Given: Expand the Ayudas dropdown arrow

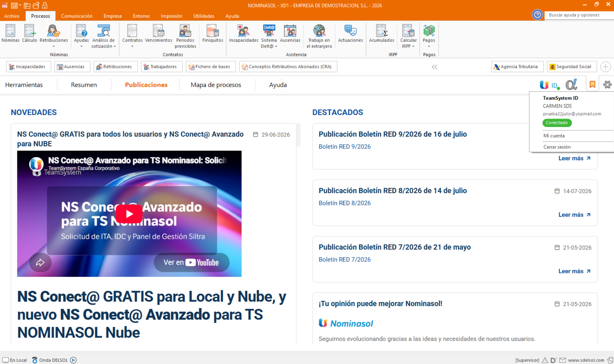Looking at the screenshot, I should (81, 46).
